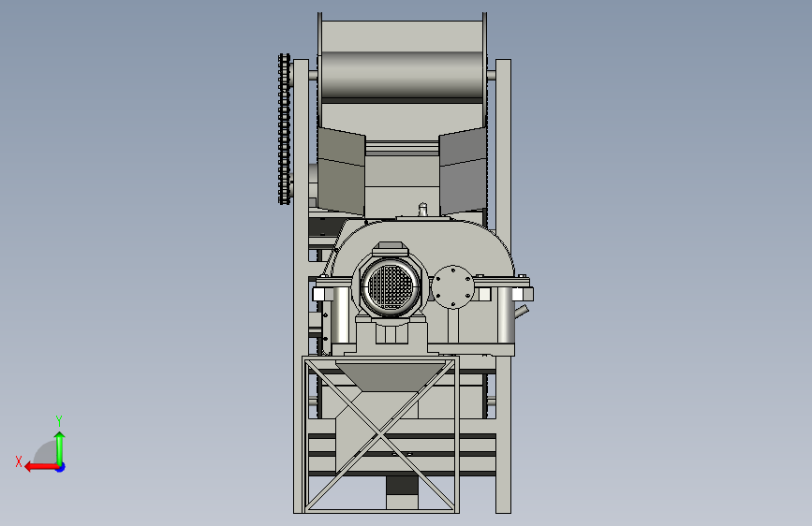The height and width of the screenshot is (526, 812).
Task: Click the blue Z axis dot of triad
Action: (61, 467)
